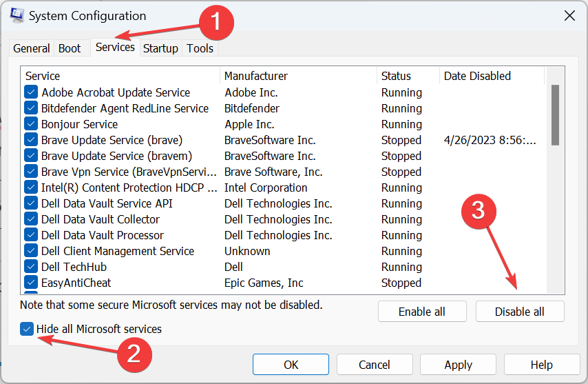This screenshot has width=588, height=384.
Task: Toggle the Bonjour Service checkbox
Action: click(31, 124)
